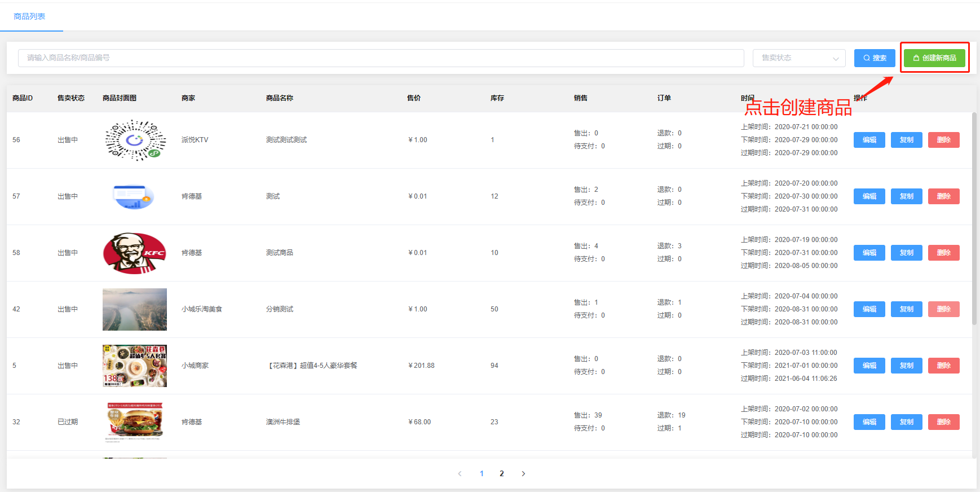Click the burger cover image of 澳洲牛排堡
This screenshot has height=492, width=980.
click(x=135, y=422)
